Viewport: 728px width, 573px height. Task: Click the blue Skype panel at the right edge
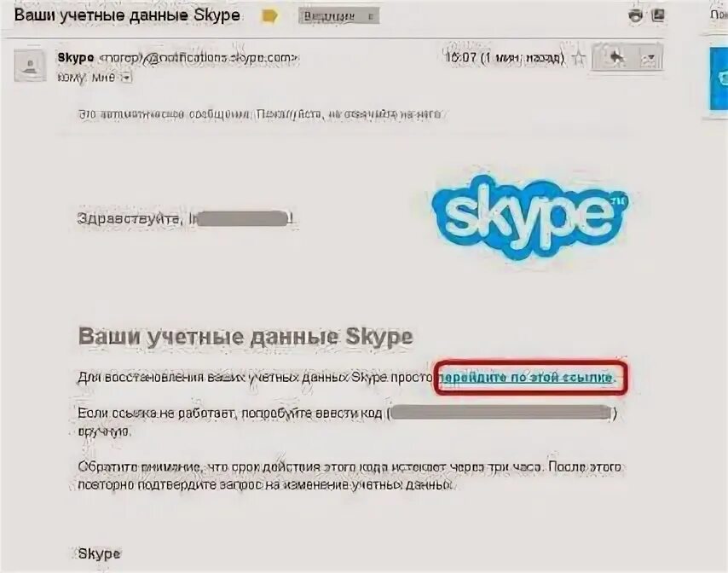(x=719, y=79)
